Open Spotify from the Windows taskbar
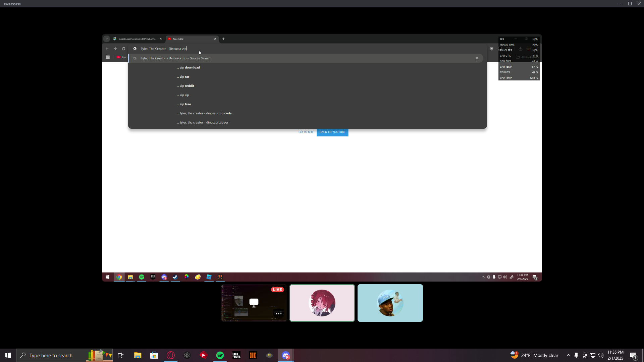Viewport: 644px width, 362px height. pos(220,355)
